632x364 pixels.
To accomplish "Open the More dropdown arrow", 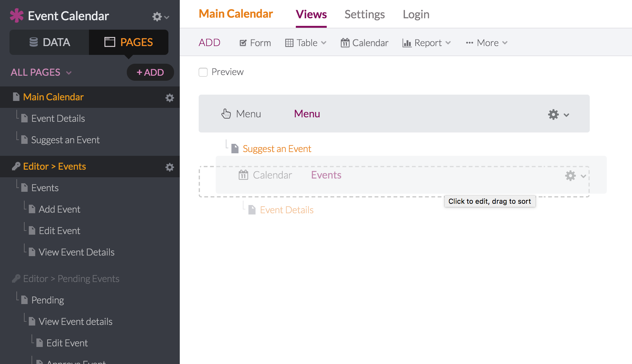I will click(505, 43).
